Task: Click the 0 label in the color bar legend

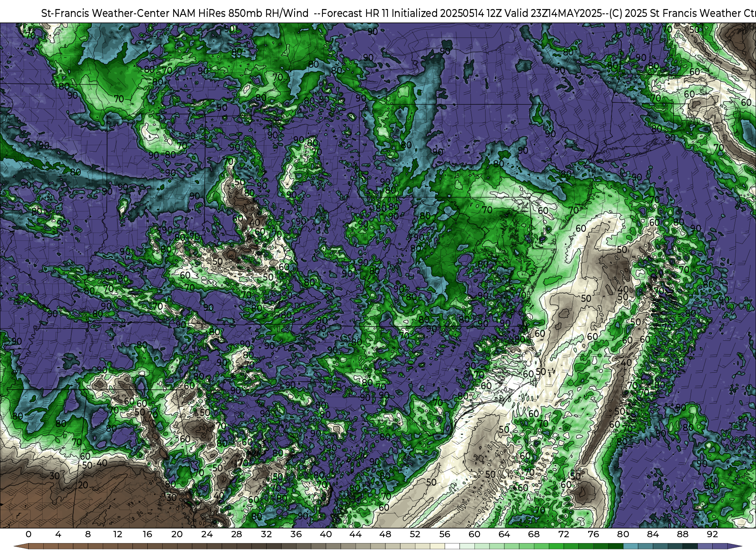Action: click(28, 534)
